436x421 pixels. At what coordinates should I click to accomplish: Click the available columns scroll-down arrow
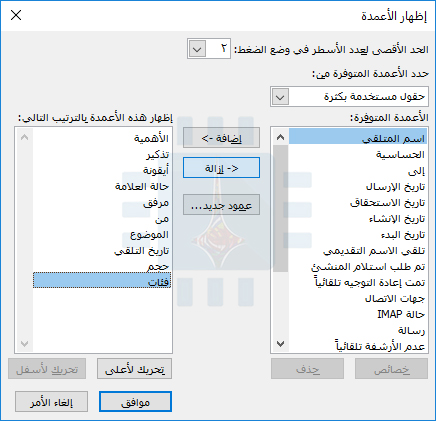point(280,344)
